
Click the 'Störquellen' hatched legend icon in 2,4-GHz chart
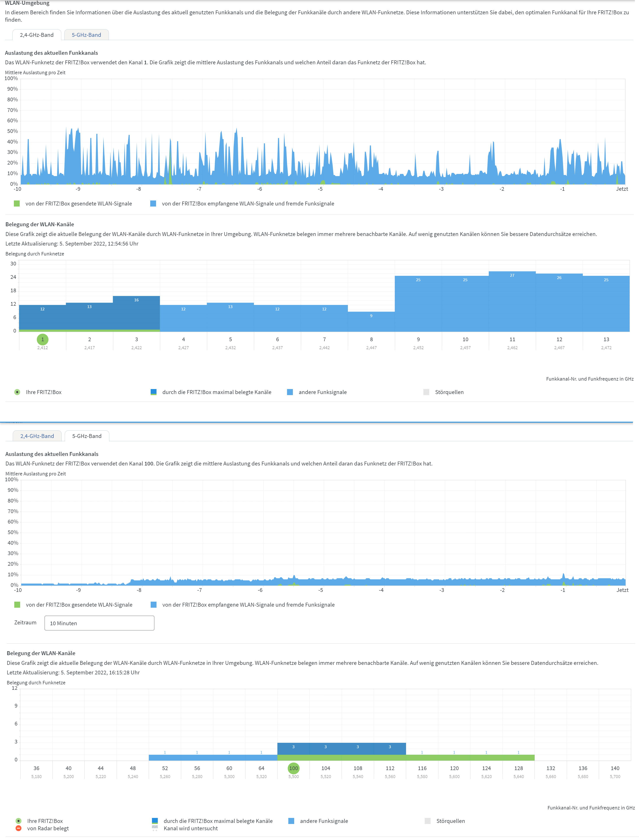pos(426,392)
